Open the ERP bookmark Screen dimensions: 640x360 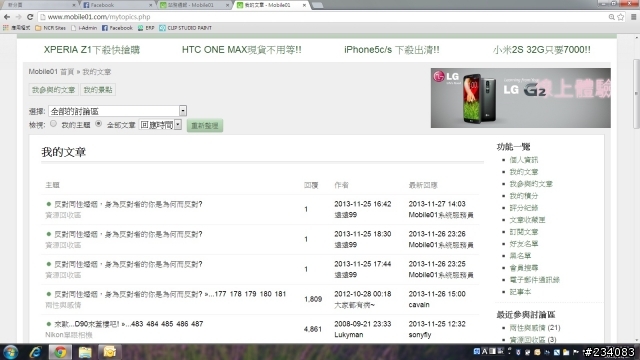point(146,28)
